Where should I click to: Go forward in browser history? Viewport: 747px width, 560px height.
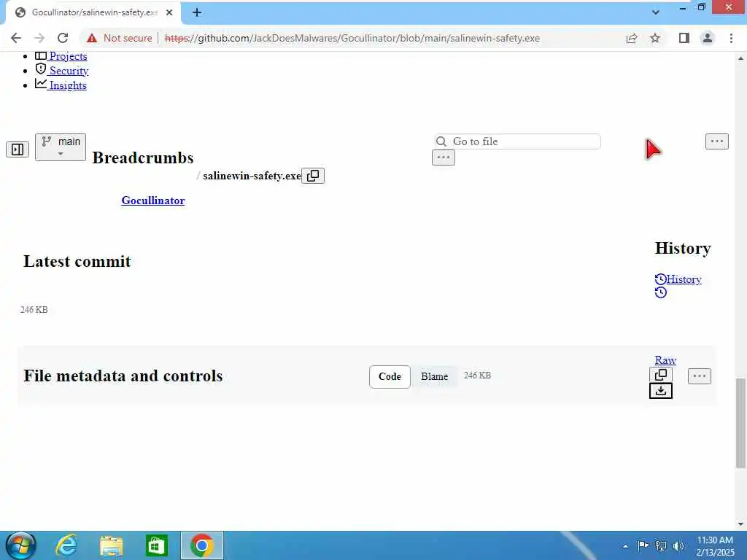pos(39,38)
